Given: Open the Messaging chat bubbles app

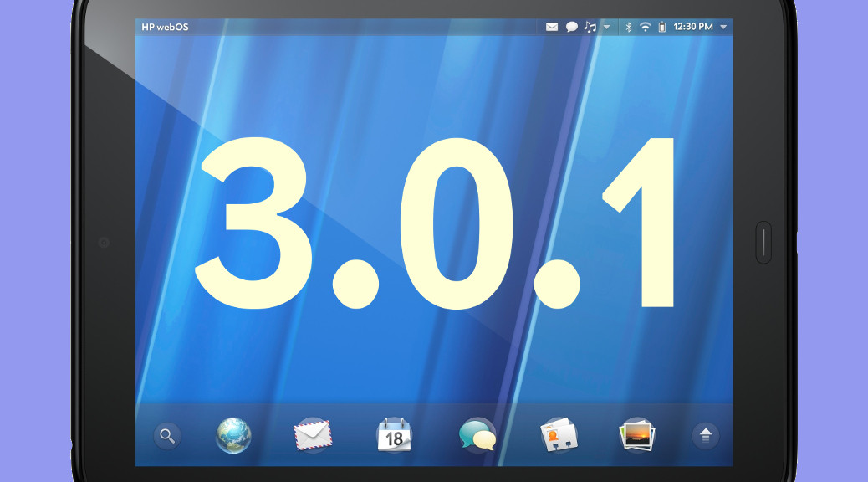Looking at the screenshot, I should coord(477,435).
